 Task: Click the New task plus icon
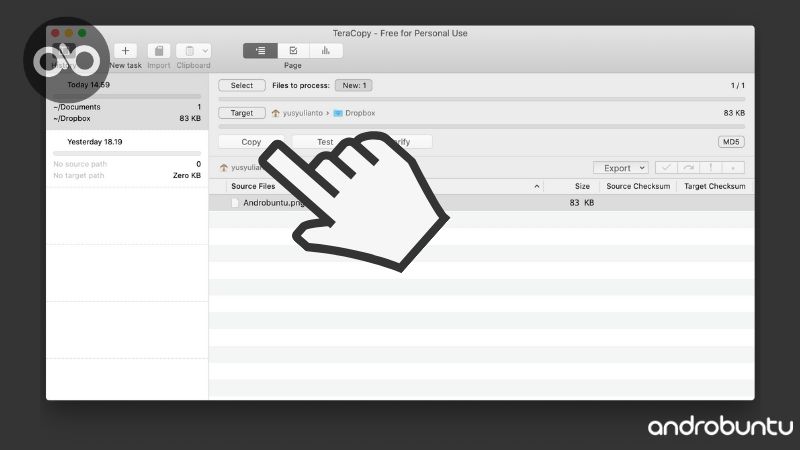pyautogui.click(x=126, y=51)
